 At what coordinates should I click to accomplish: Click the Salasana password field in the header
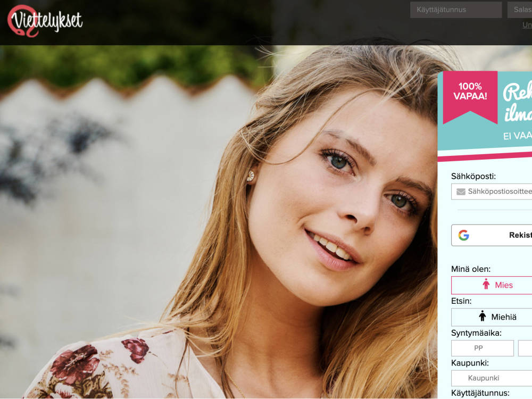point(520,10)
